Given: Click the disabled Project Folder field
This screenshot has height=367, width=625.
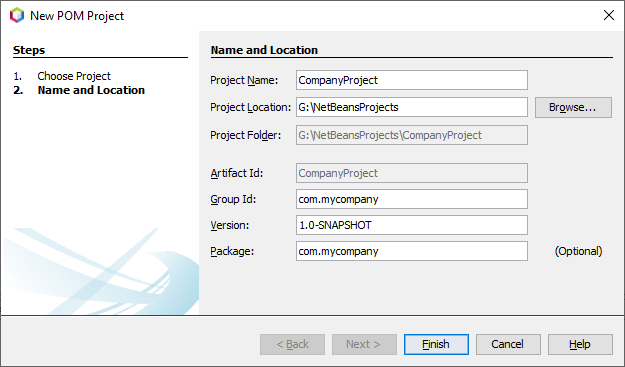Looking at the screenshot, I should click(412, 135).
